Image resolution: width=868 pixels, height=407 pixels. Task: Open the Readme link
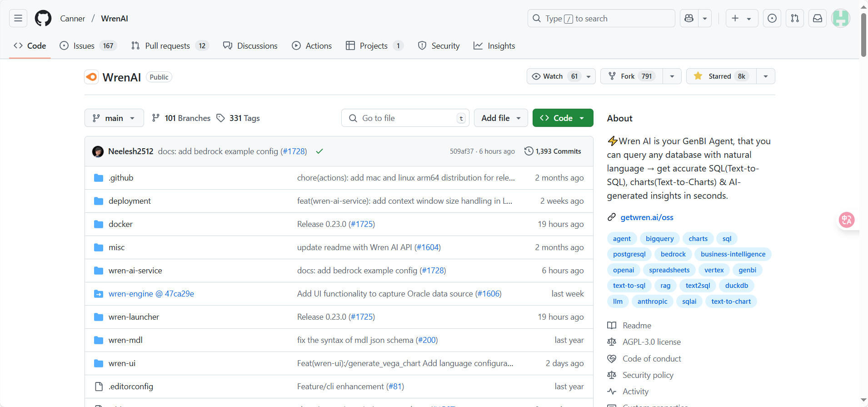pyautogui.click(x=637, y=326)
